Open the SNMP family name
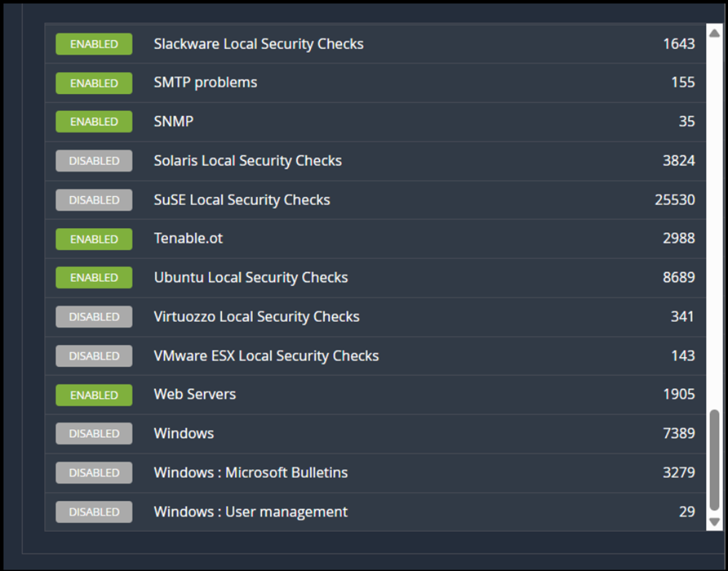 (x=173, y=121)
